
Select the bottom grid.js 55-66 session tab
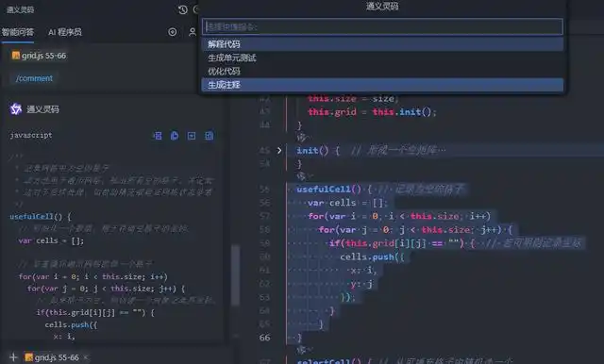click(57, 357)
